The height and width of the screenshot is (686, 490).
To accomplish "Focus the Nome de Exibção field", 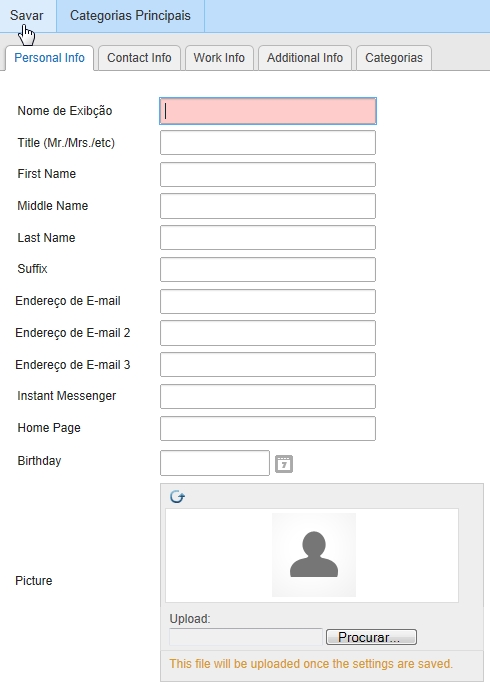I will (x=268, y=111).
